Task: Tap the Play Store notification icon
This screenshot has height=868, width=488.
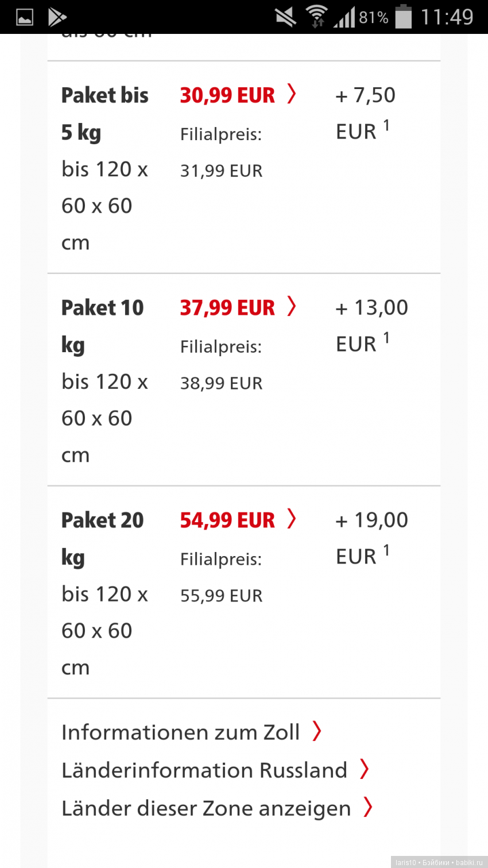Action: tap(57, 17)
